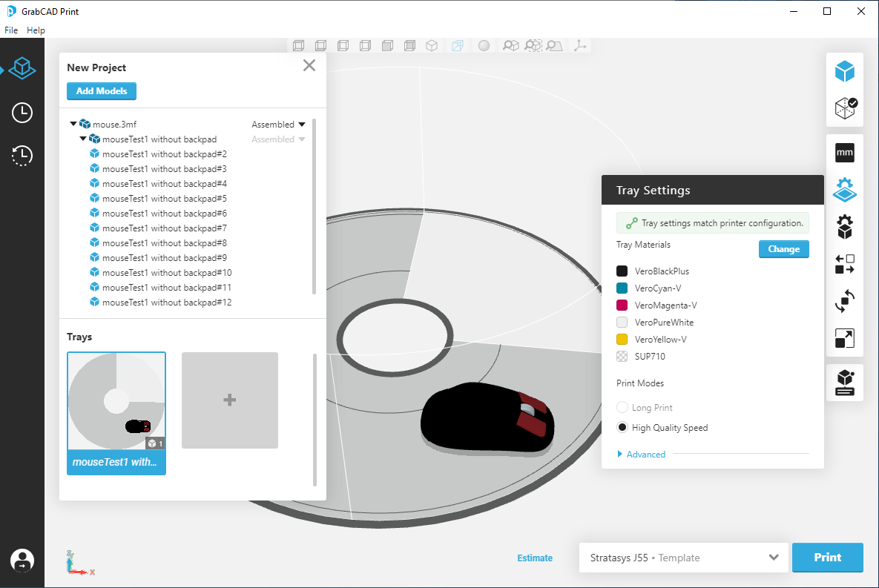Select mouseTest1 without backpad#10 in tree
This screenshot has height=588, width=879.
166,272
